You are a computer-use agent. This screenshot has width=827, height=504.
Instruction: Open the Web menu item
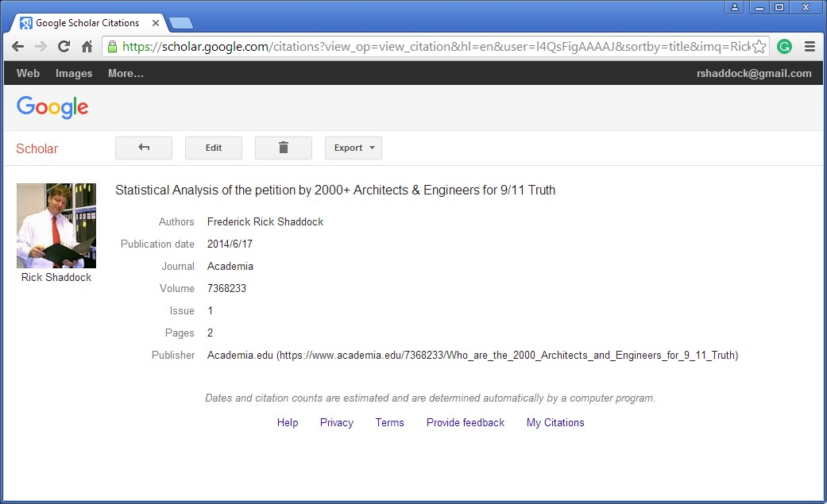(x=28, y=73)
